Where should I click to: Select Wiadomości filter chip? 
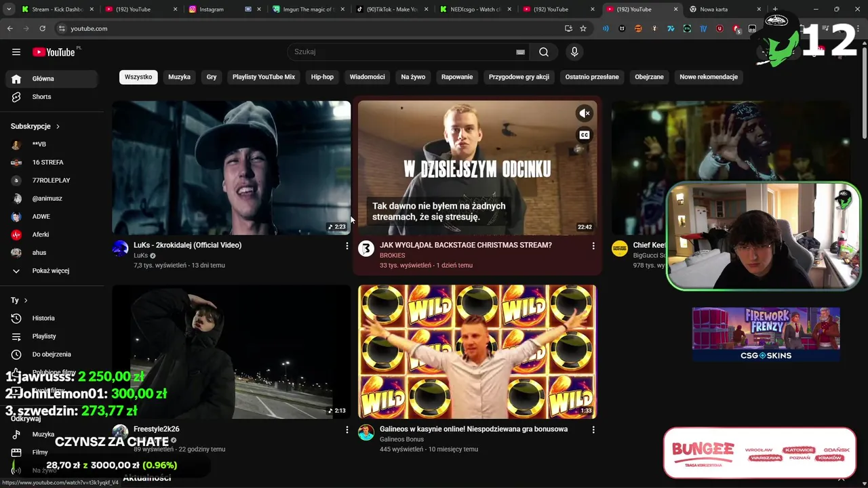pos(367,77)
